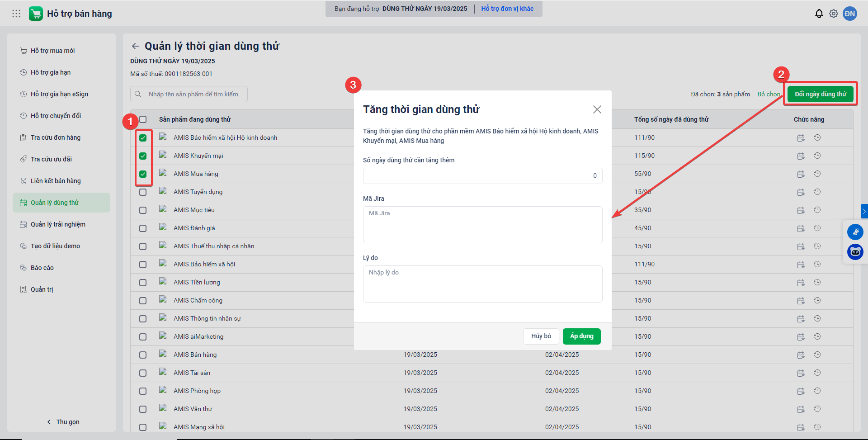Click the Tổng số ngày đã dùng thử column header
The width and height of the screenshot is (868, 440).
671,119
